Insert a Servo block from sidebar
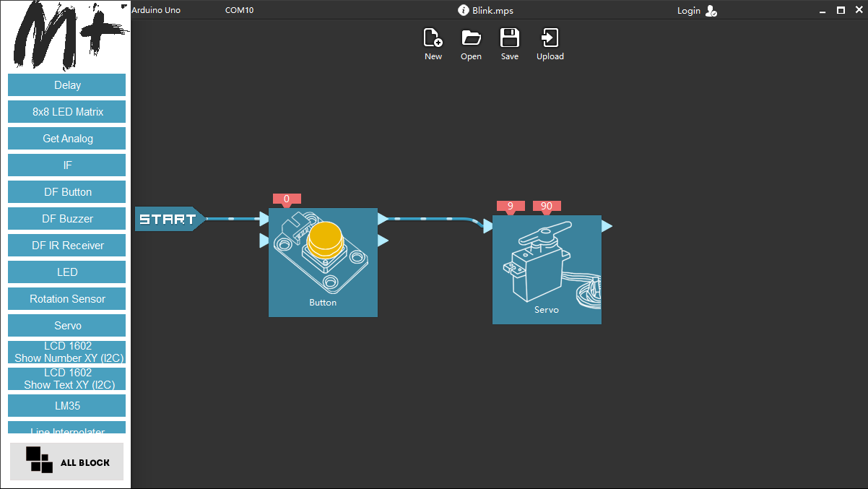The width and height of the screenshot is (868, 489). tap(67, 326)
